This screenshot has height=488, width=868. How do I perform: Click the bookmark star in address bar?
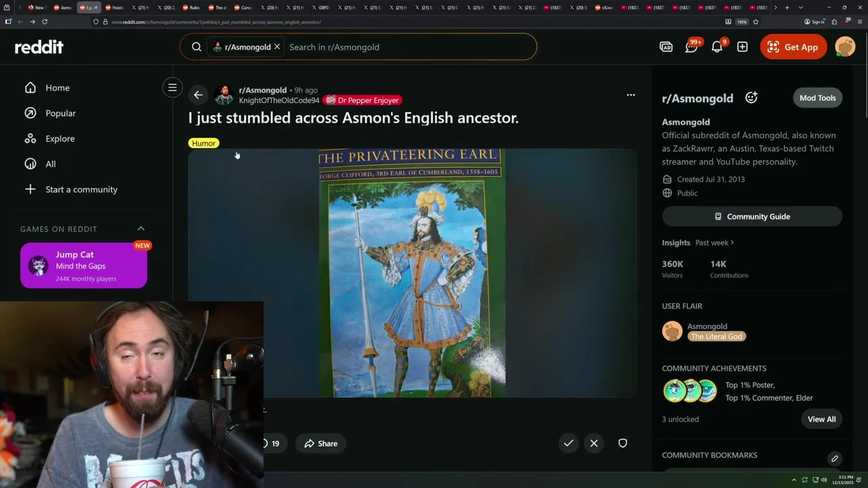tap(755, 22)
